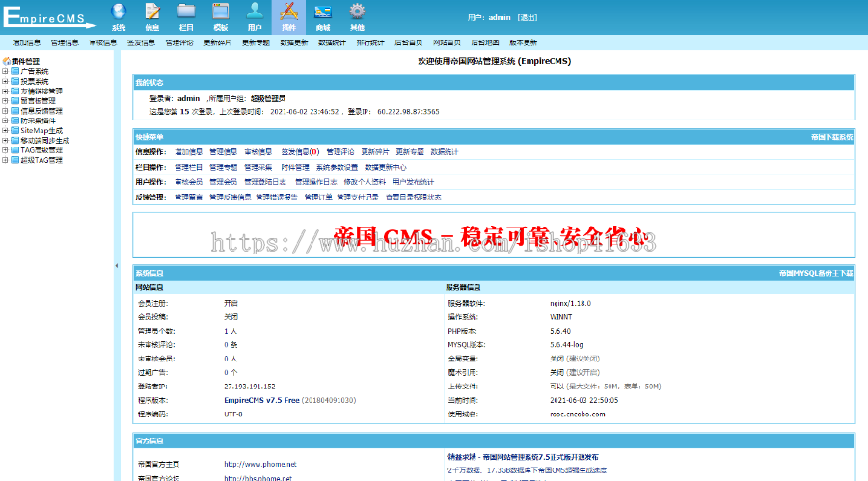The width and height of the screenshot is (868, 481).
Task: Select the 插件 (Plugin) tools icon
Action: (x=288, y=12)
